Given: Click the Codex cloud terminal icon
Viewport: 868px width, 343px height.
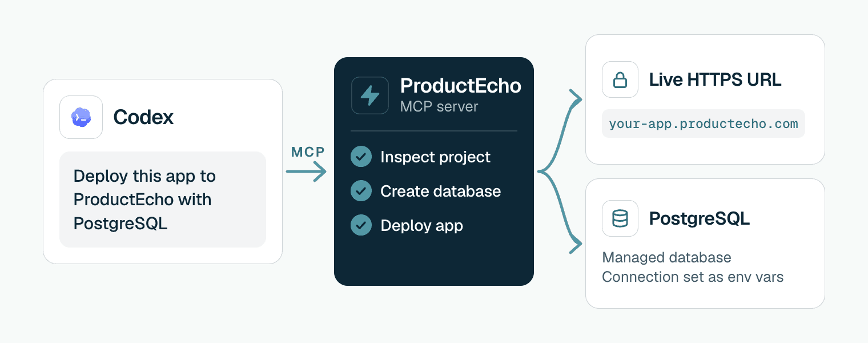Looking at the screenshot, I should [x=81, y=117].
